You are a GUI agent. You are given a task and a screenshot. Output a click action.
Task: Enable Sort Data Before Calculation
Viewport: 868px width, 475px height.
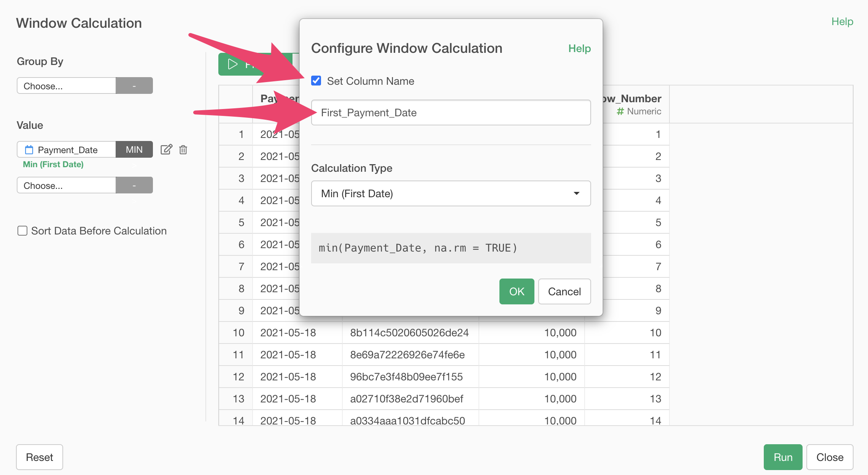(22, 231)
